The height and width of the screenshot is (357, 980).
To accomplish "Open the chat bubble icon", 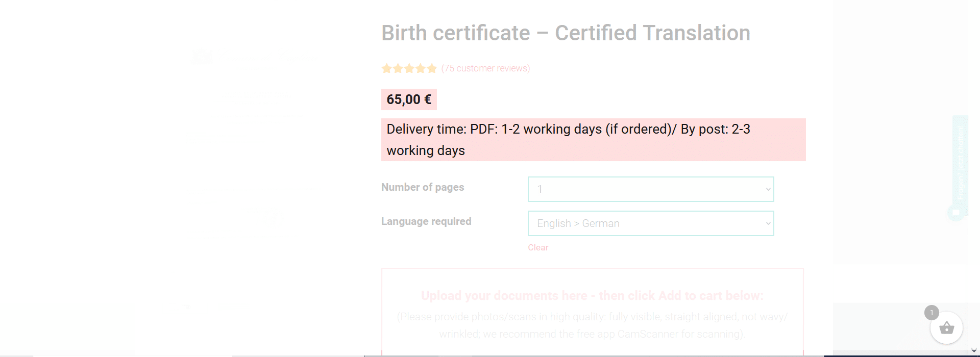I will (956, 212).
